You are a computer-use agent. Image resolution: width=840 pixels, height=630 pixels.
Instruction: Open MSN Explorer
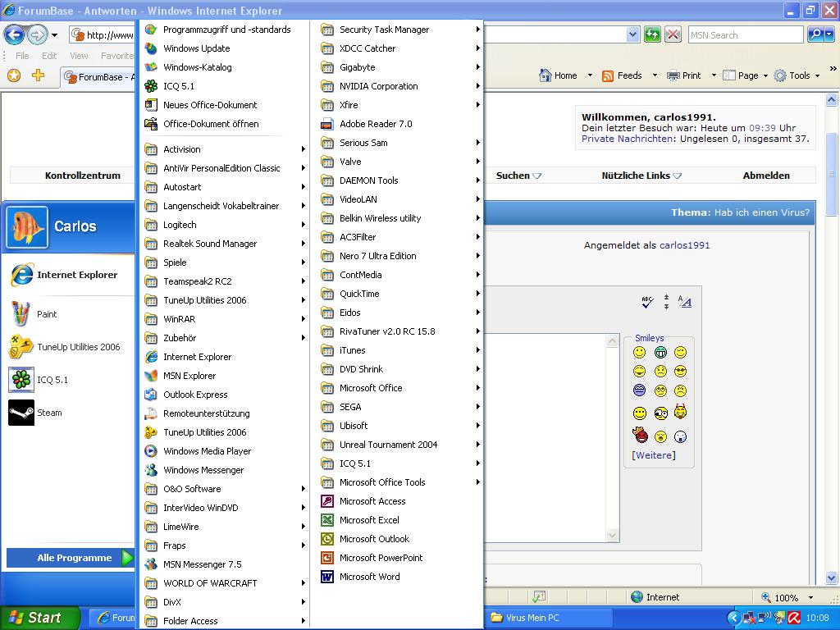224,376
